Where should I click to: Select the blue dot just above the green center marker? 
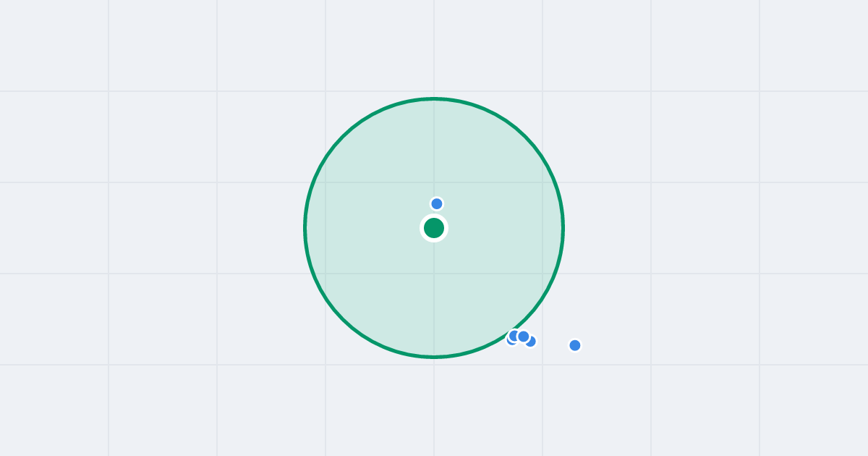tap(437, 203)
